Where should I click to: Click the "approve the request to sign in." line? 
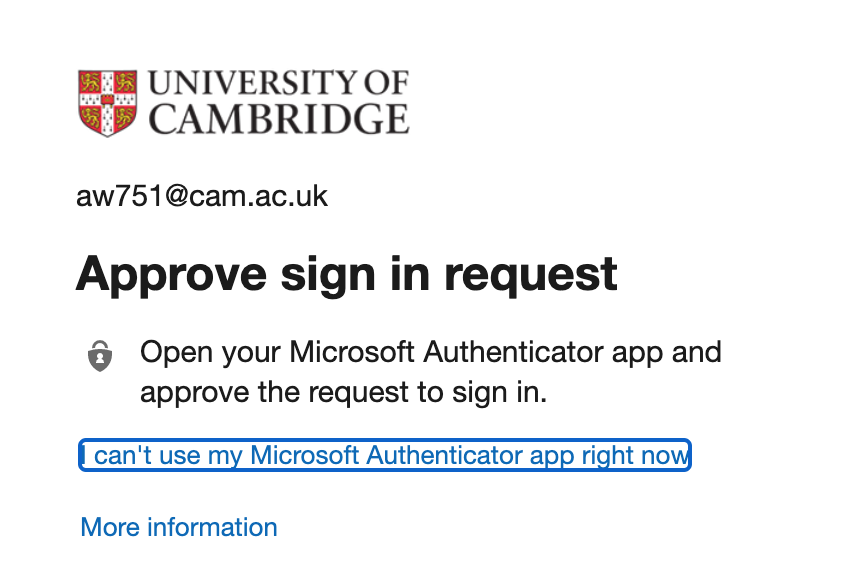343,392
